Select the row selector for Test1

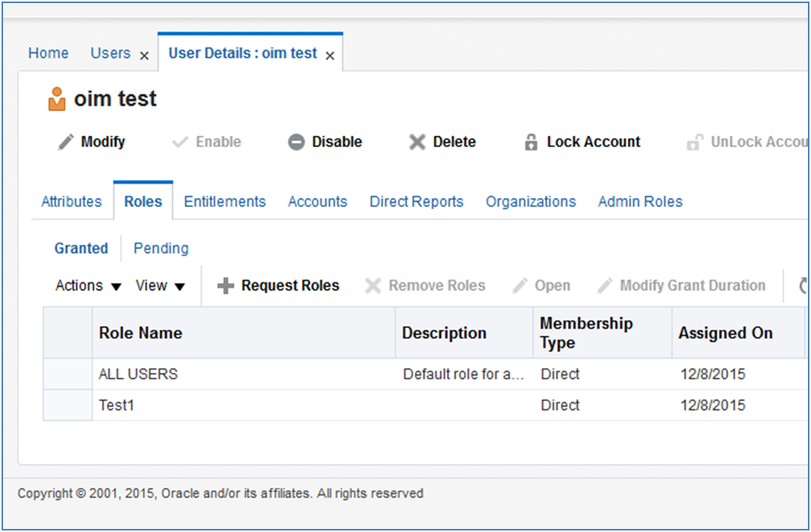67,405
